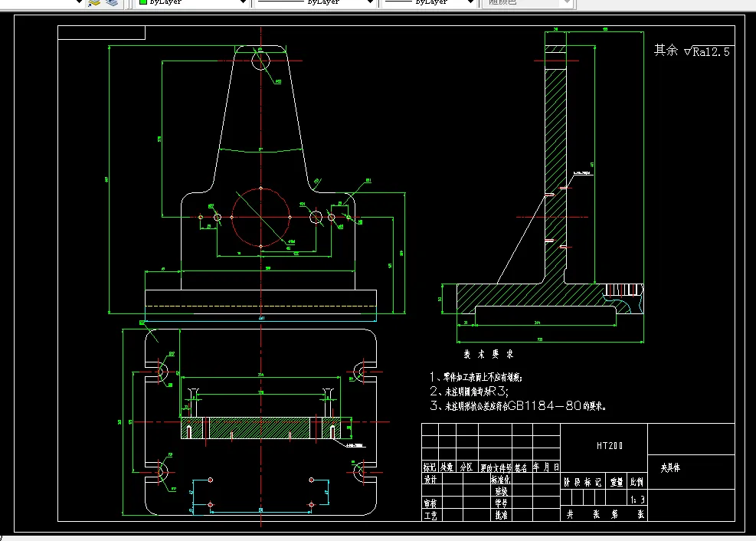Click the 更改文件号 column header cell
This screenshot has height=541, width=756.
495,467
